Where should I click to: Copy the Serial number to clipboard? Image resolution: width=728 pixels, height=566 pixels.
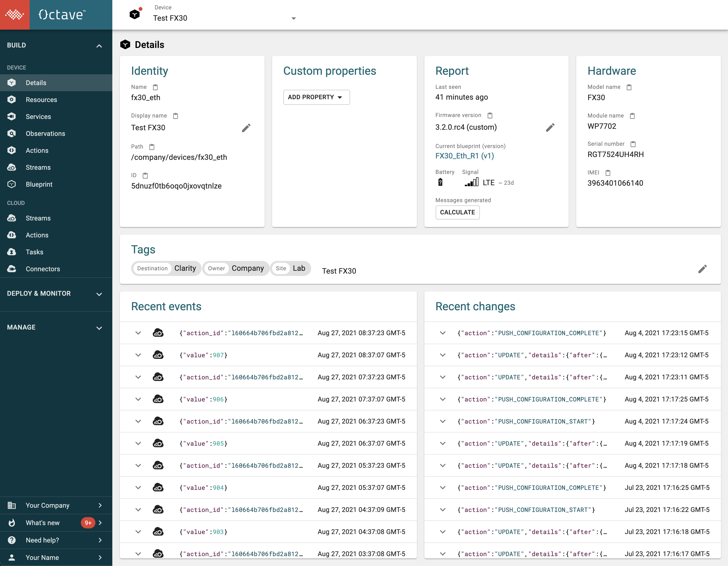[633, 144]
